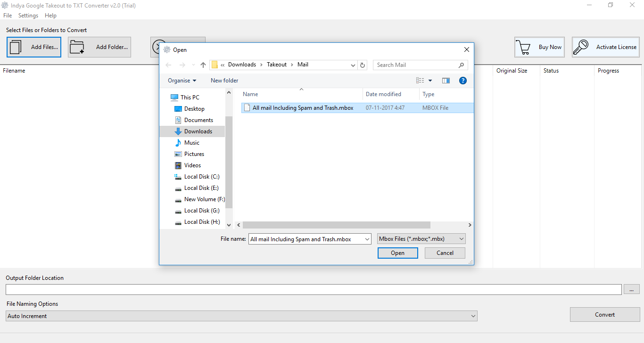
Task: Toggle the preview pane icon
Action: [x=446, y=81]
